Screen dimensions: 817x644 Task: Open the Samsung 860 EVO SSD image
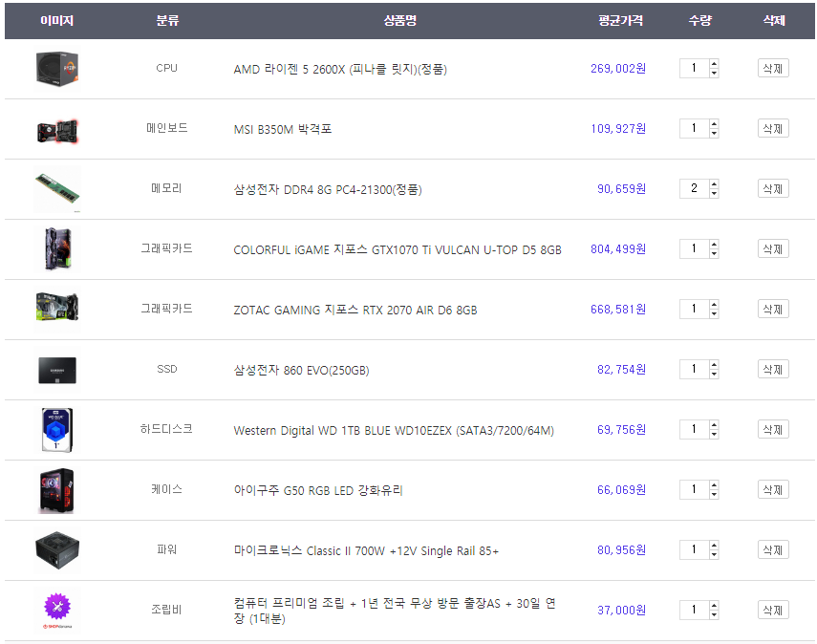[57, 370]
